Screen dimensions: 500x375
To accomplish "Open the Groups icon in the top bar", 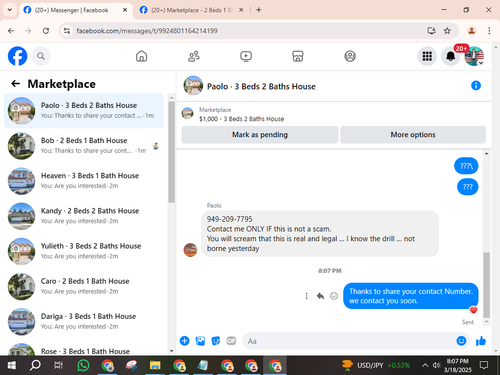I will pyautogui.click(x=350, y=56).
